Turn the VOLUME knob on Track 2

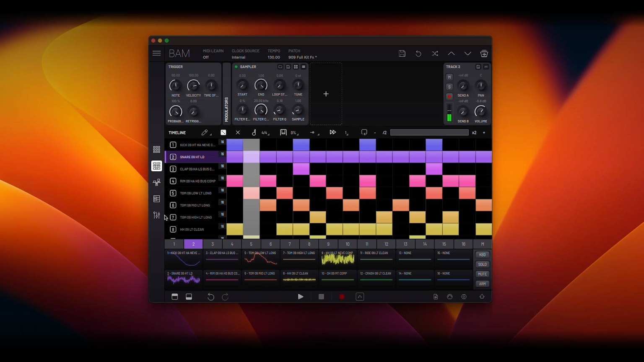480,111
